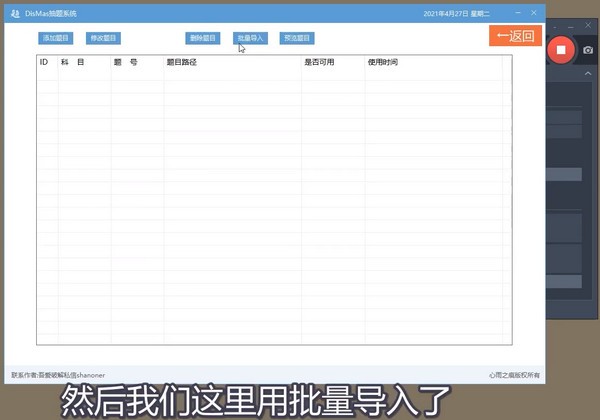Image resolution: width=600 pixels, height=420 pixels.
Task: Click the 添加题目 button
Action: pyautogui.click(x=55, y=38)
